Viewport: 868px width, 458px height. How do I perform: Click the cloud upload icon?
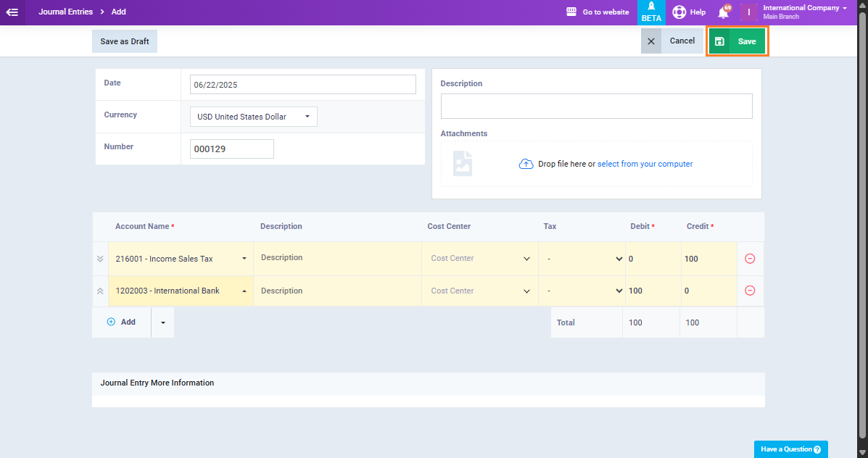(x=526, y=164)
